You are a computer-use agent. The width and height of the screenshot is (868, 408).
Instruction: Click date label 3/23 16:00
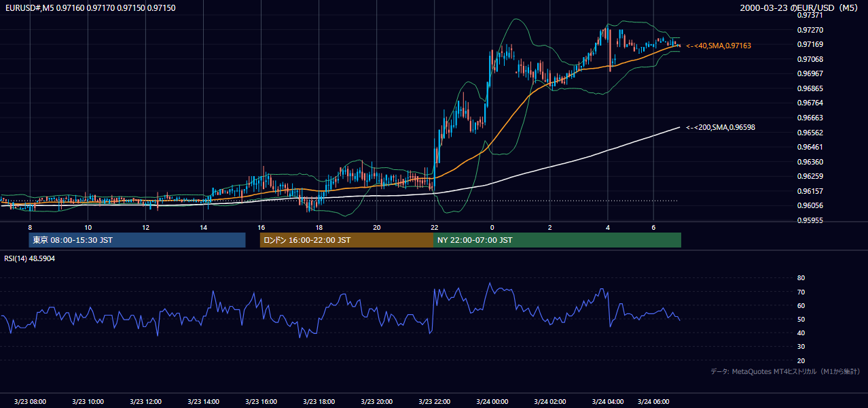[261, 402]
